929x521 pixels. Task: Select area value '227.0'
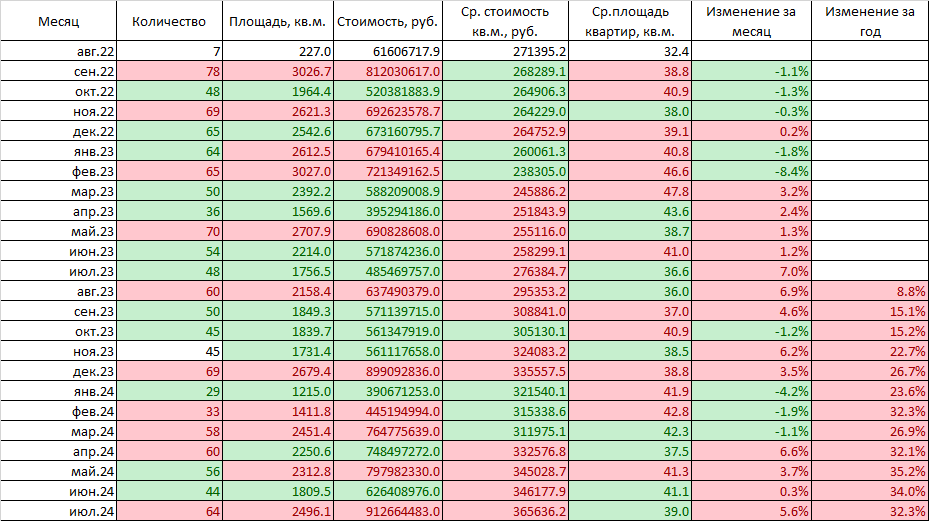[x=278, y=51]
